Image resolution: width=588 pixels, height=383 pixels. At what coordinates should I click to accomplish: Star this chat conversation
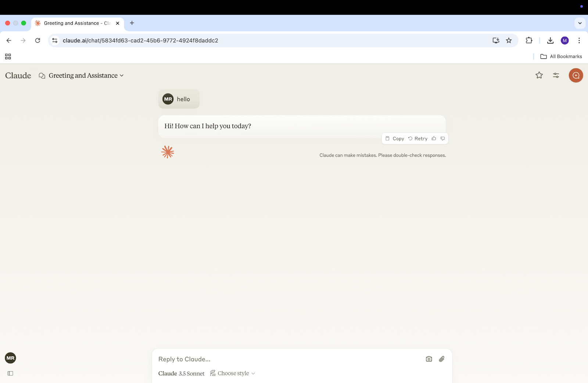539,75
